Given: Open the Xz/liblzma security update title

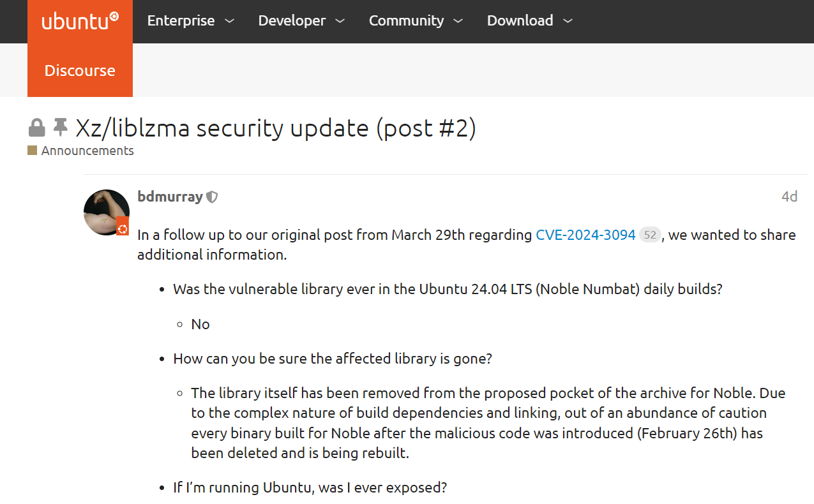Looking at the screenshot, I should pos(276,128).
